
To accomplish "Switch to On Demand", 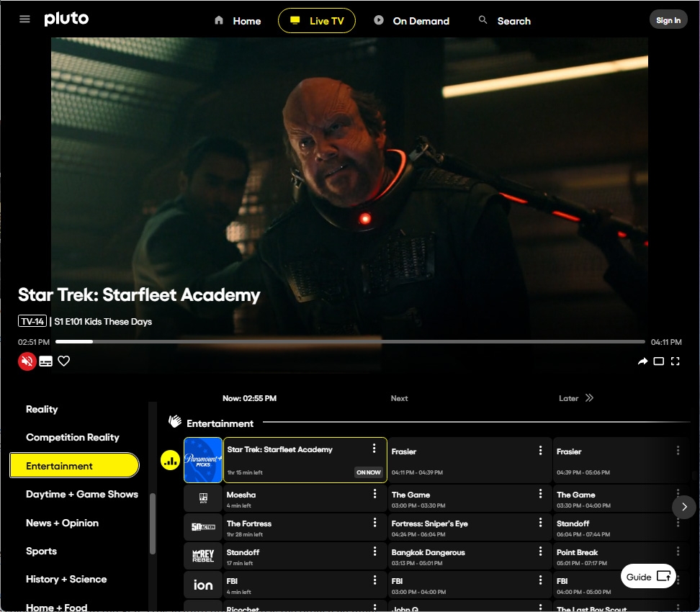I will (411, 21).
